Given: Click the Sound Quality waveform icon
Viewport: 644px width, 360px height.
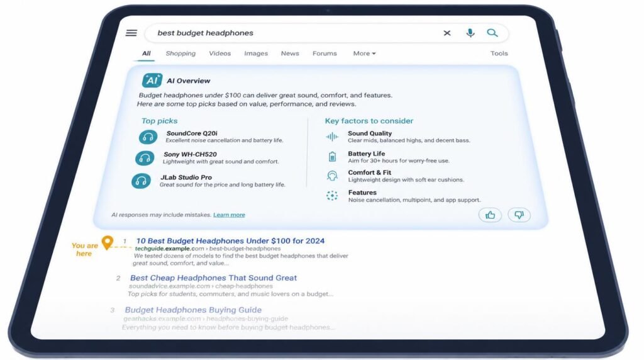Looking at the screenshot, I should click(332, 137).
